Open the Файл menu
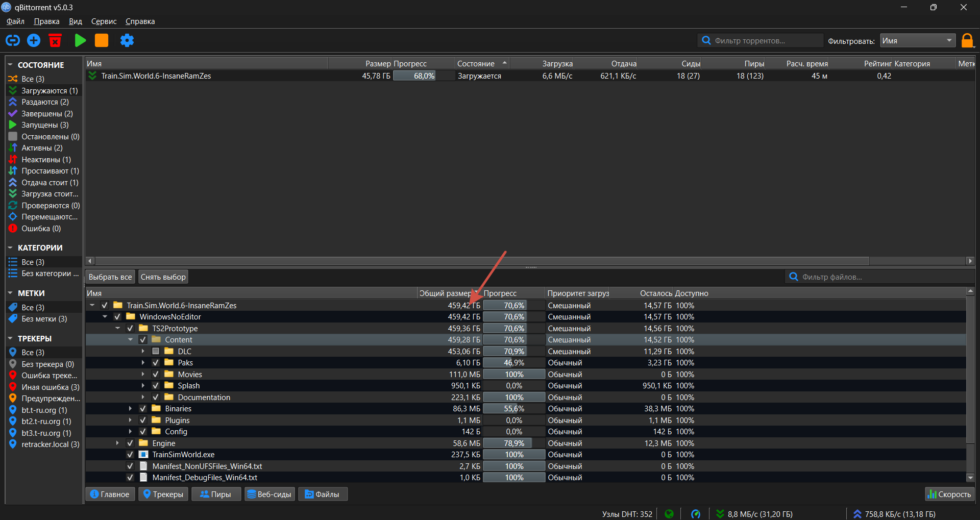 [15, 21]
